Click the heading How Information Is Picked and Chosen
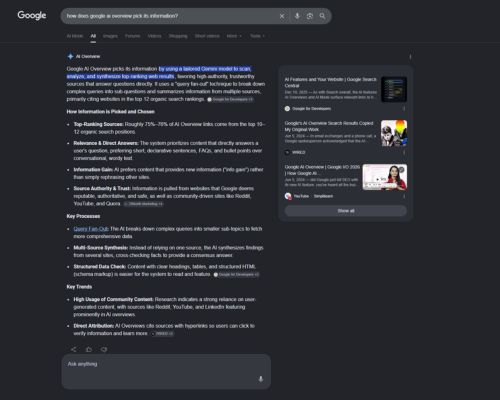The image size is (500, 400). [111, 112]
